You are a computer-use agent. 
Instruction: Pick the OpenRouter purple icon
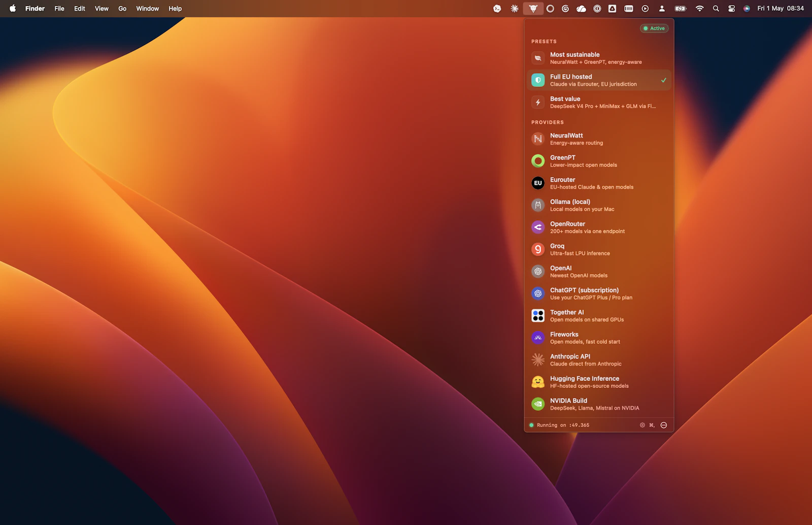pyautogui.click(x=538, y=227)
